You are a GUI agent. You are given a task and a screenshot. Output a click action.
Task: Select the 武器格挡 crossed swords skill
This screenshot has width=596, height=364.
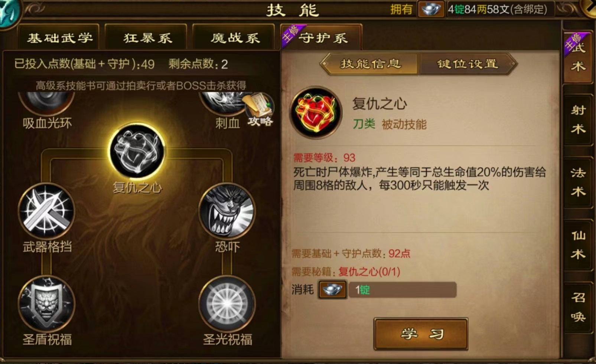[46, 211]
